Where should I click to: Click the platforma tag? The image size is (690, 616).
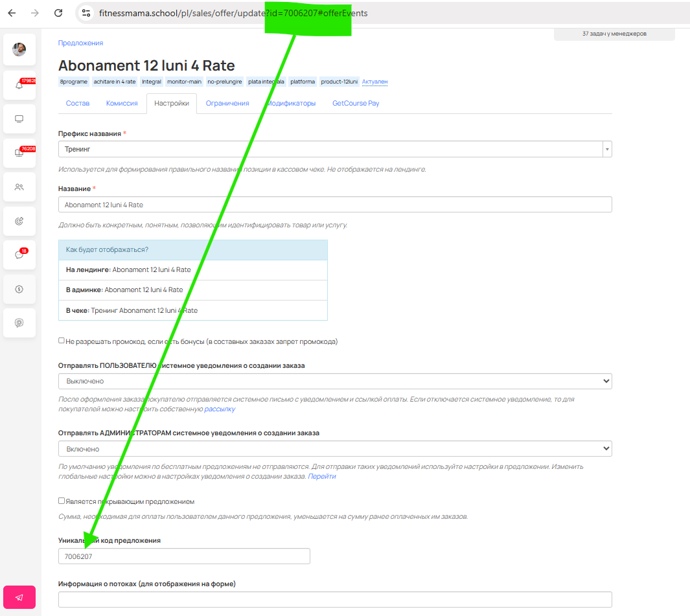tap(303, 82)
